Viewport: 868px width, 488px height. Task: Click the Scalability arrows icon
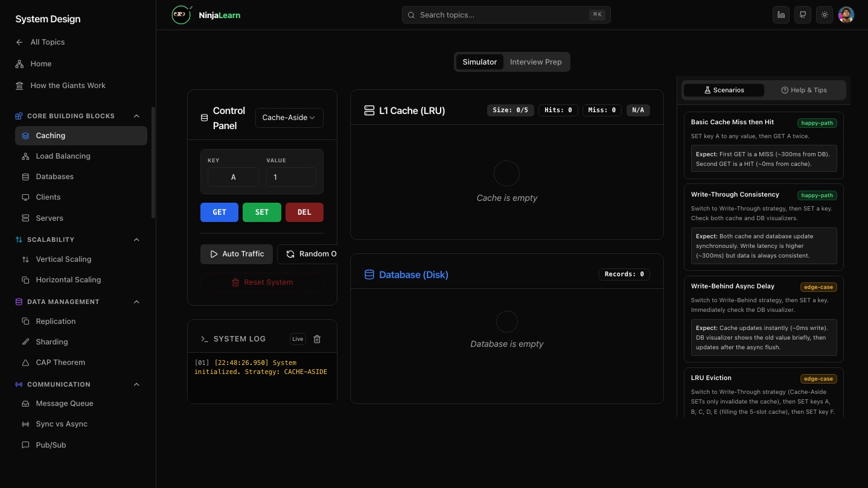[x=19, y=239]
